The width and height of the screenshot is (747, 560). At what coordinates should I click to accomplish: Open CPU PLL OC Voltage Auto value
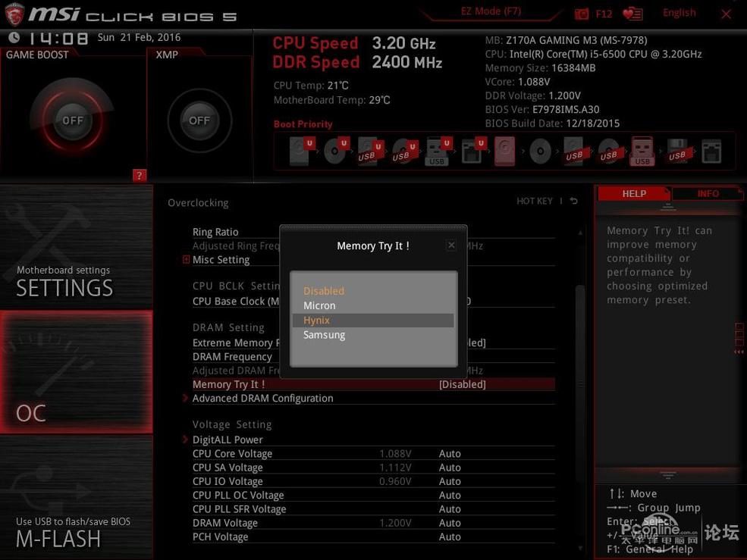[x=450, y=496]
